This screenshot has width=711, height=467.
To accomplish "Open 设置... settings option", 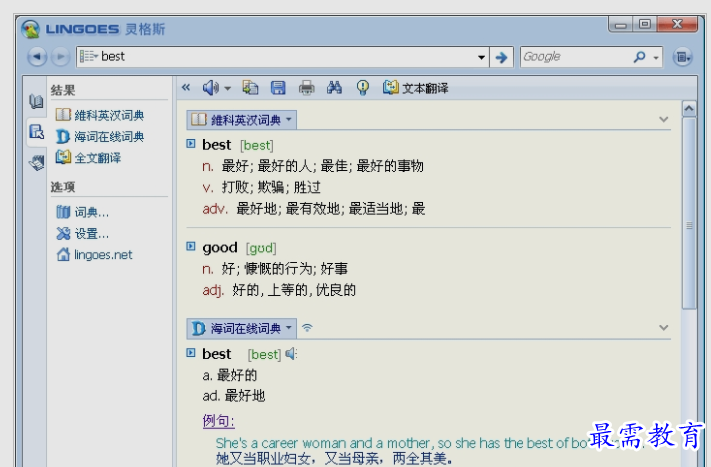I will click(83, 234).
